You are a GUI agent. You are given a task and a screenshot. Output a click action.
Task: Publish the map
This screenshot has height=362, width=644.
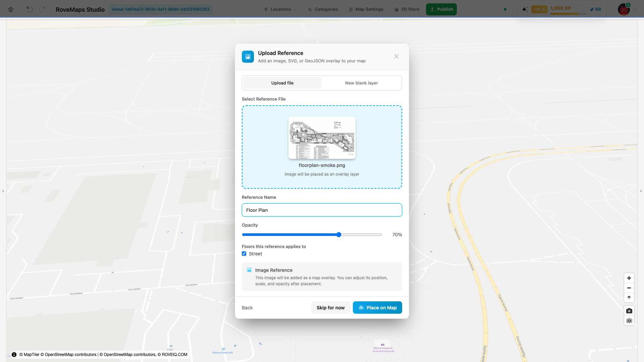441,9
